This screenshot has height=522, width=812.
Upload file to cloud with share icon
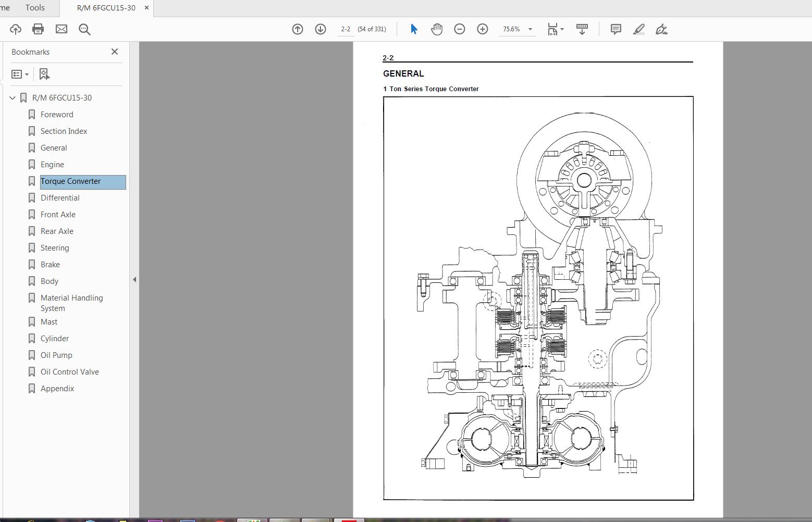[x=16, y=29]
